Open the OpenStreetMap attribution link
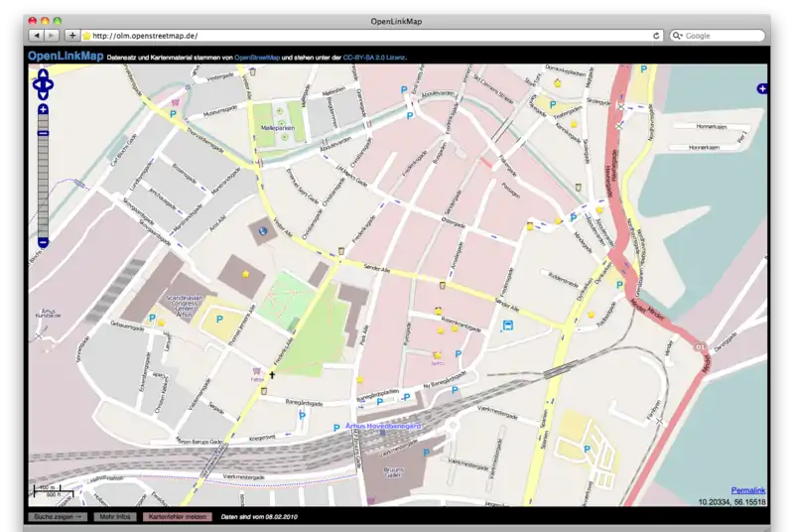The width and height of the screenshot is (794, 532). [257, 59]
